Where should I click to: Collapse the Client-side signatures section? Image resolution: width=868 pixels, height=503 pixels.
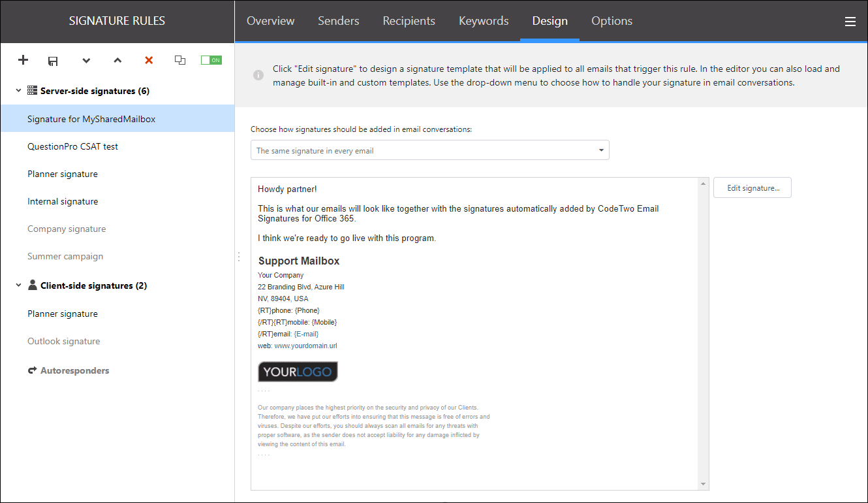(18, 285)
